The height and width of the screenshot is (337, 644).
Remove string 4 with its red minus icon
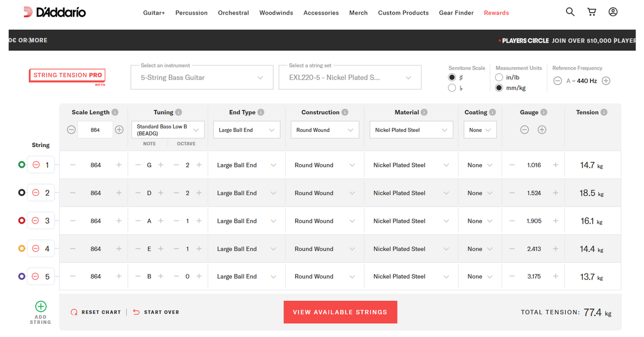pos(36,248)
